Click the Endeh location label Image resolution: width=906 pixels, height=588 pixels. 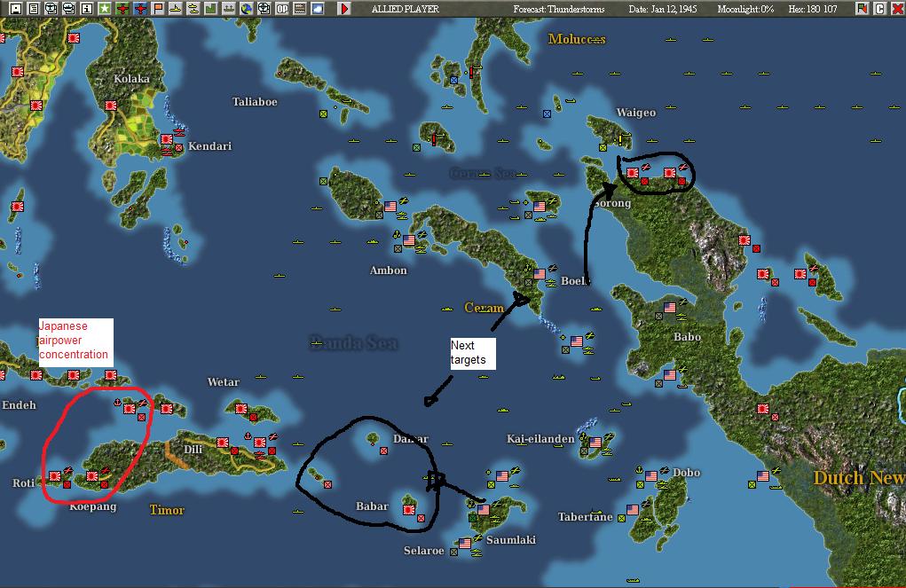(x=19, y=405)
